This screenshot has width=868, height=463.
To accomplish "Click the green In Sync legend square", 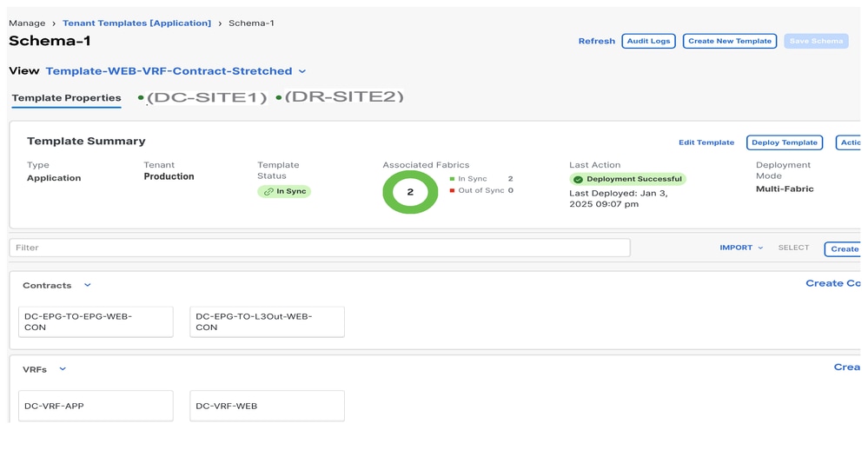I will 453,179.
